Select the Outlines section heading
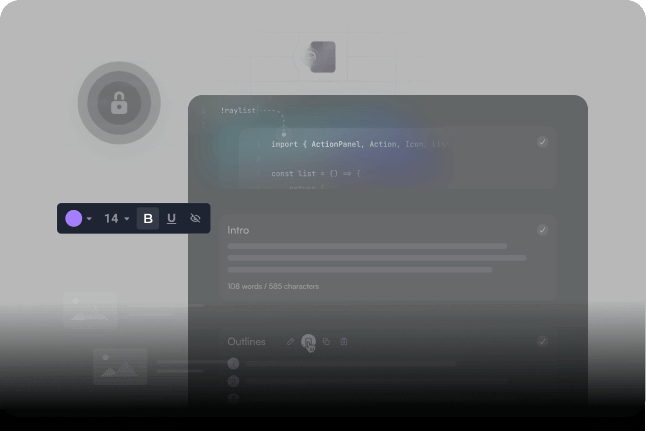Viewport: 646px width, 431px height. coord(246,342)
